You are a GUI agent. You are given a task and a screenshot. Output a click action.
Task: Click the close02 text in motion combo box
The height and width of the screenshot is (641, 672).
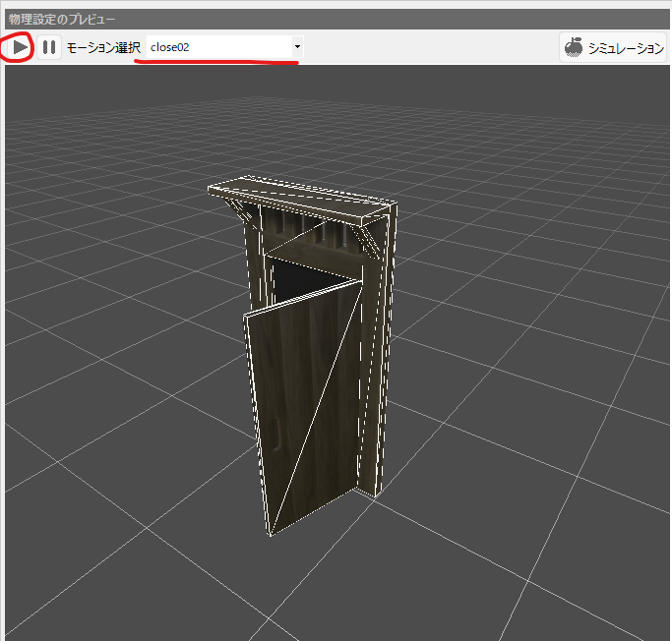169,47
